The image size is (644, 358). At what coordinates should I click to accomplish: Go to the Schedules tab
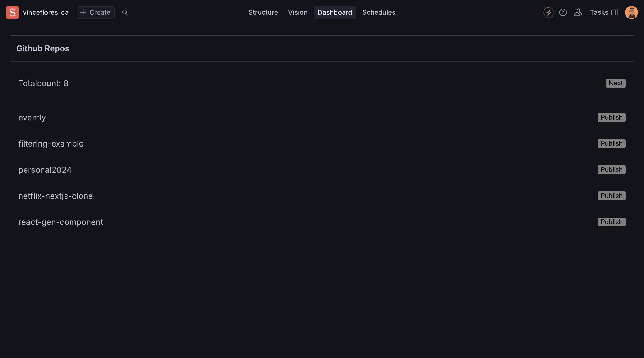tap(379, 12)
